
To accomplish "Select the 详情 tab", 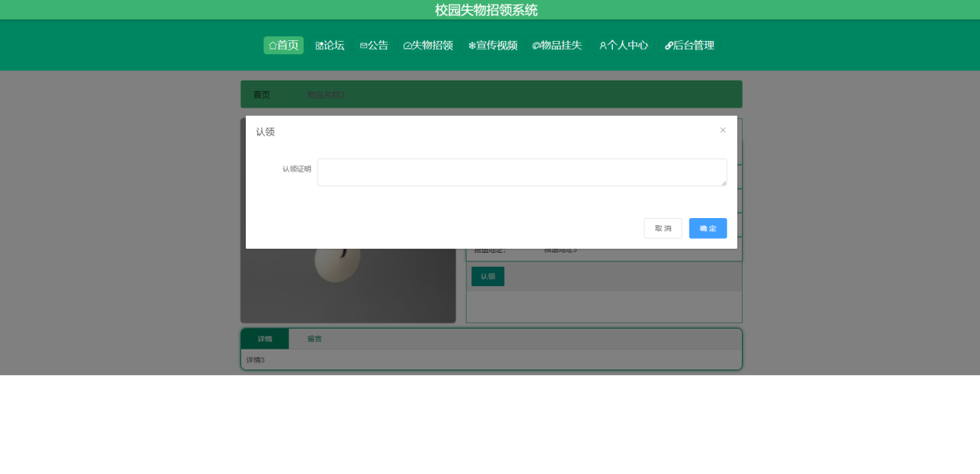I will tap(264, 339).
